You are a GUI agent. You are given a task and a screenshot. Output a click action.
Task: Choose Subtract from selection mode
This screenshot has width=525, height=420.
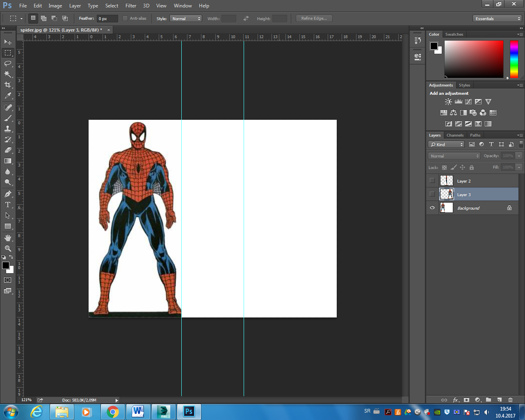click(x=54, y=18)
